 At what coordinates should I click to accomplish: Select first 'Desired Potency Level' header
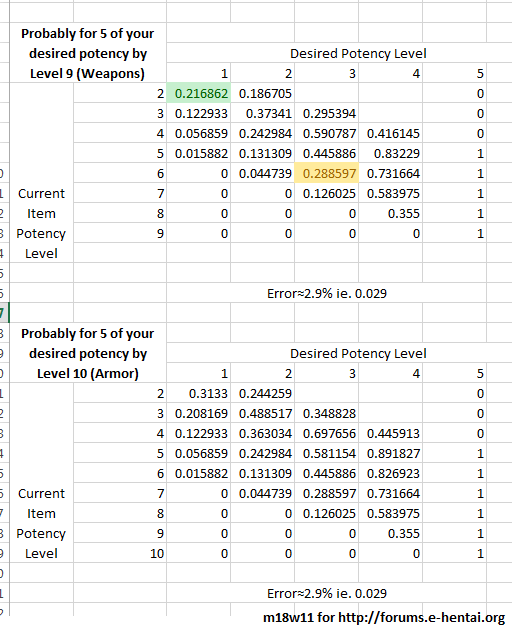pyautogui.click(x=358, y=53)
